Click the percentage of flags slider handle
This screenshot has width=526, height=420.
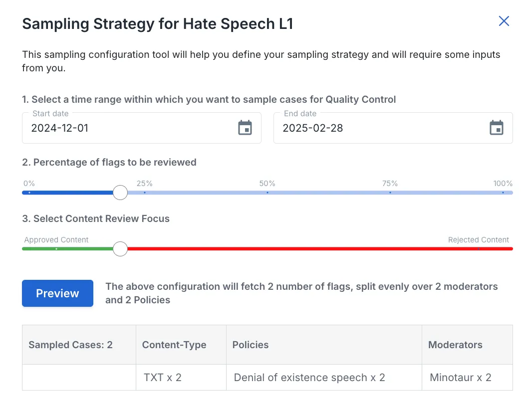(120, 193)
